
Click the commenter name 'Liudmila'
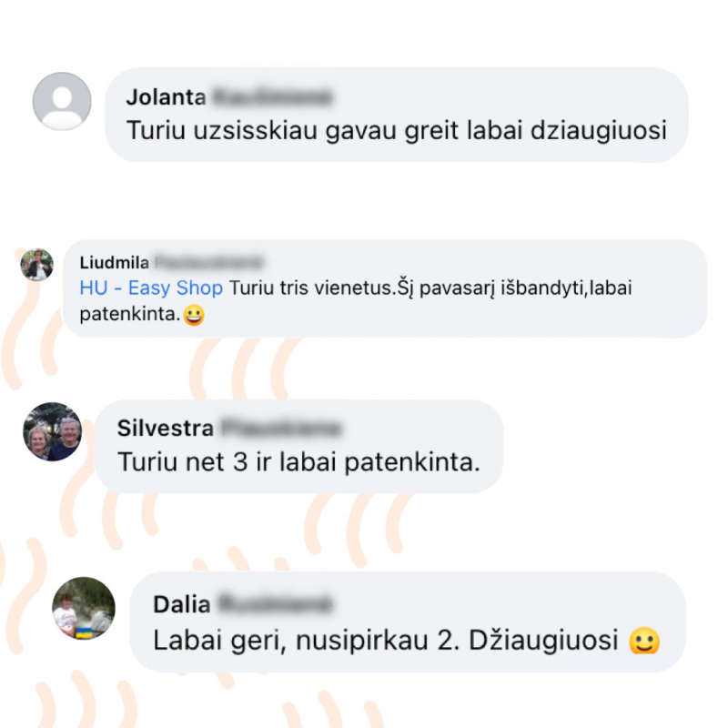point(115,262)
